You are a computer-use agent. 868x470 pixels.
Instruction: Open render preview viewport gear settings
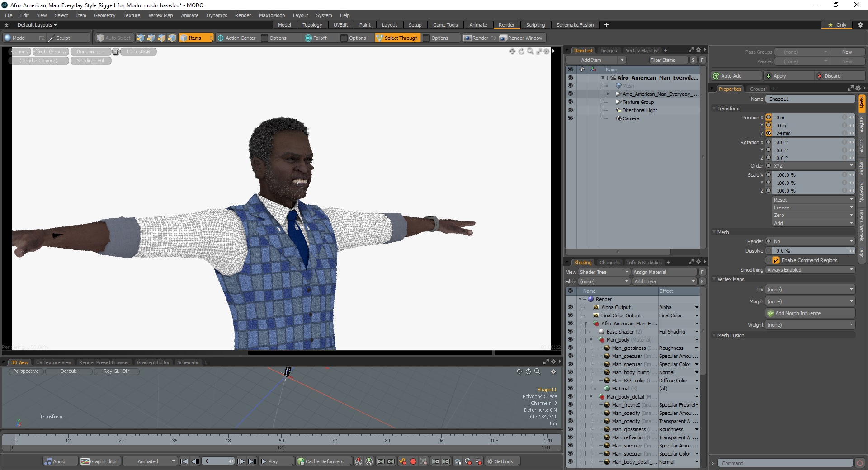pyautogui.click(x=546, y=51)
